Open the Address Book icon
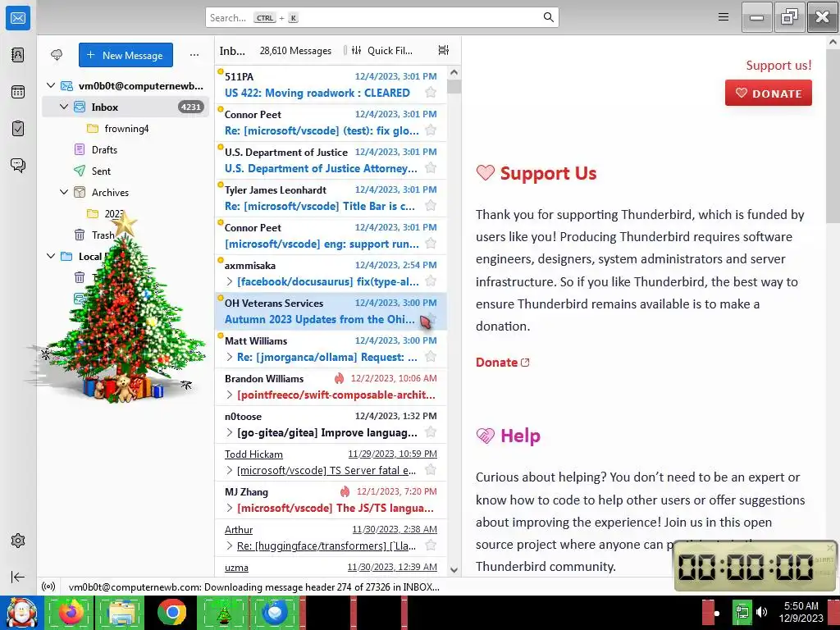Viewport: 840px width, 630px height. pos(18,55)
